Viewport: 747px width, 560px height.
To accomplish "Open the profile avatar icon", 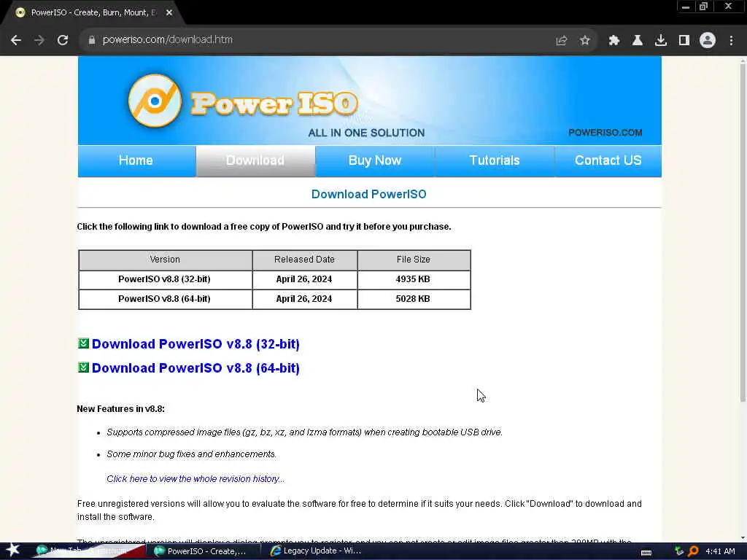I will 708,40.
